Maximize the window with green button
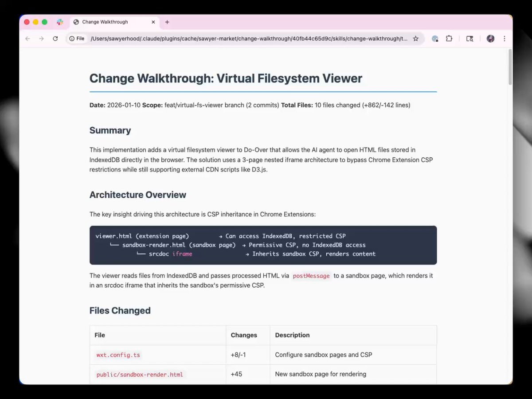Viewport: 532px width, 399px height. tap(44, 22)
